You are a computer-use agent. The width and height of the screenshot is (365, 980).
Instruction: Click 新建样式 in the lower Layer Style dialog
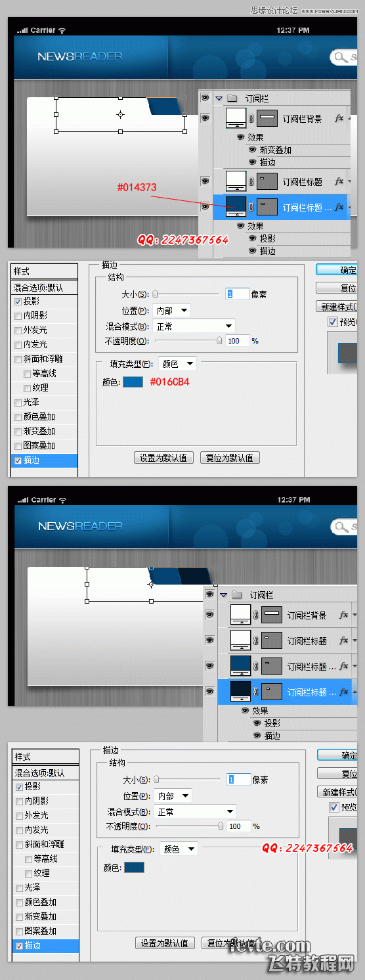[338, 792]
